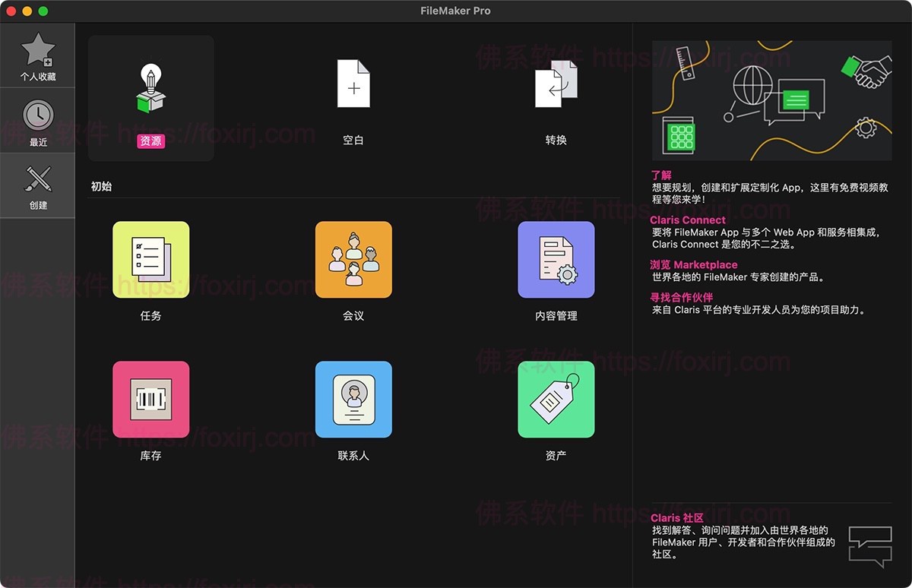Browse the Marketplace via 浏览 Marketplace link
This screenshot has width=912, height=588.
tap(692, 264)
